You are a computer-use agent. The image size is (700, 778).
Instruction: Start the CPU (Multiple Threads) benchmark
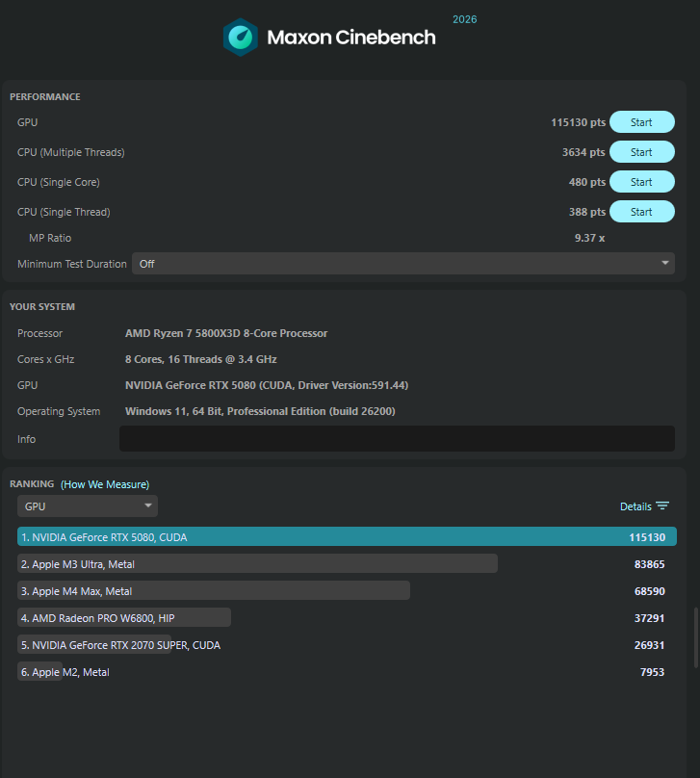point(641,152)
